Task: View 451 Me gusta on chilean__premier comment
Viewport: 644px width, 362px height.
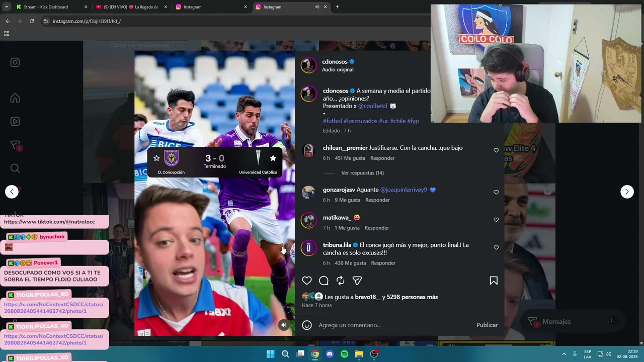Action: (x=350, y=158)
